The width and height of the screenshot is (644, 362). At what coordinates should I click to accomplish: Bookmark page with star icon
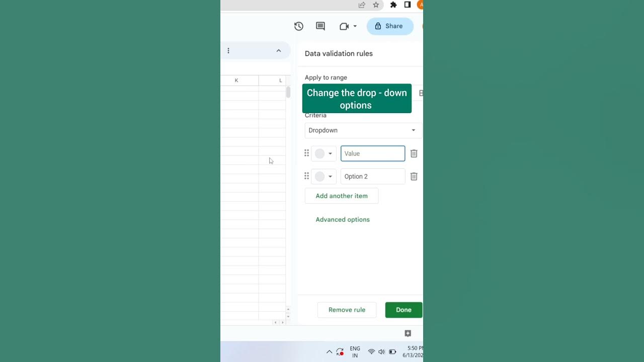[376, 5]
